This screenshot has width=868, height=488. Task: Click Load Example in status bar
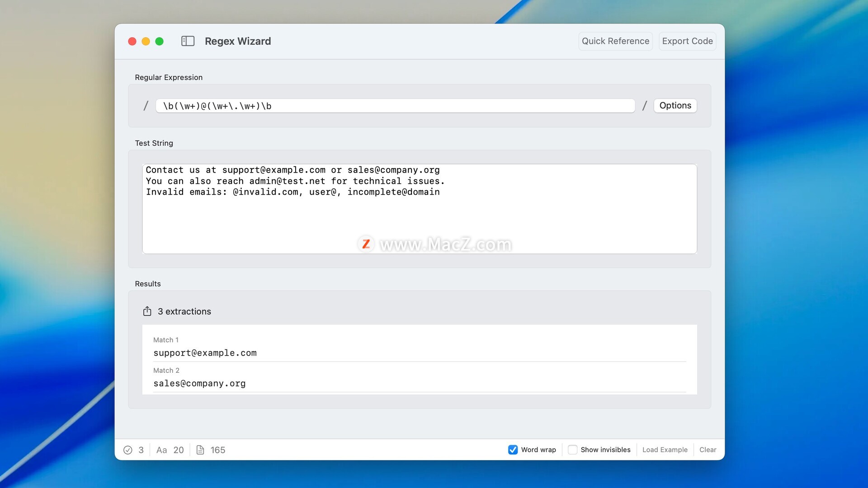coord(665,450)
